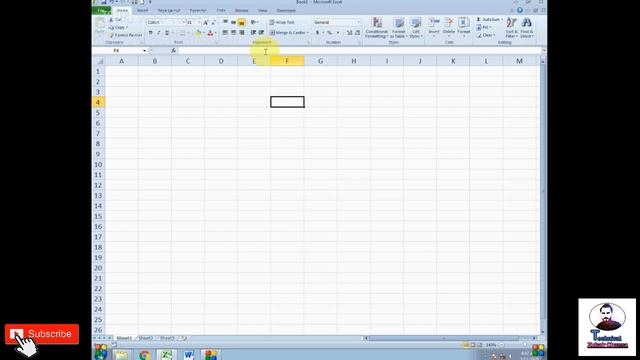
Task: Toggle Italic formatting
Action: 158,33
